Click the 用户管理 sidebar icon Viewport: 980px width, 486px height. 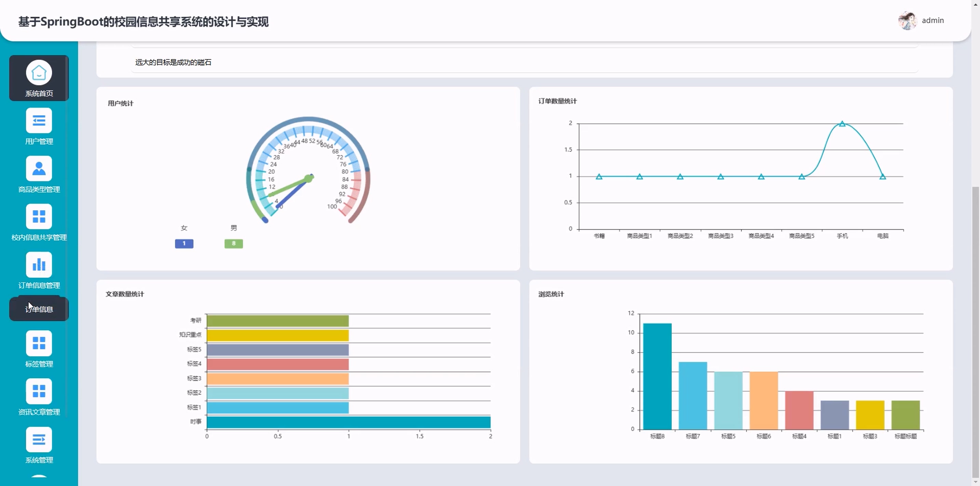[39, 121]
